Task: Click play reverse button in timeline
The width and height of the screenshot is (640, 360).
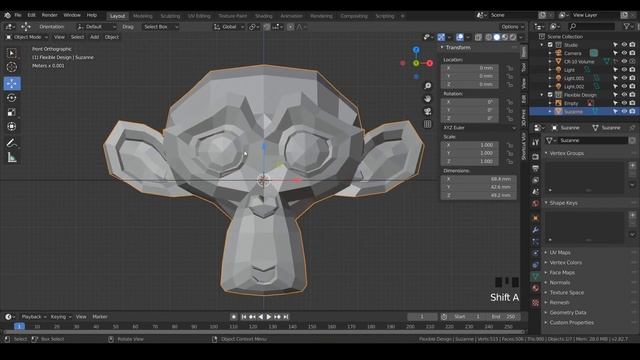Action: point(261,317)
